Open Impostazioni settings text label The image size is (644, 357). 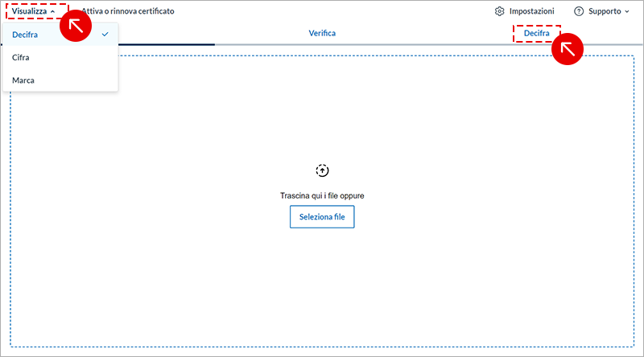click(531, 11)
